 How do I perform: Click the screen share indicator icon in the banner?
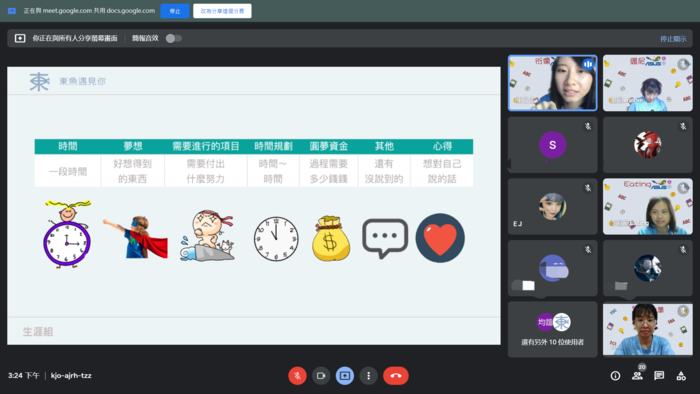point(20,38)
